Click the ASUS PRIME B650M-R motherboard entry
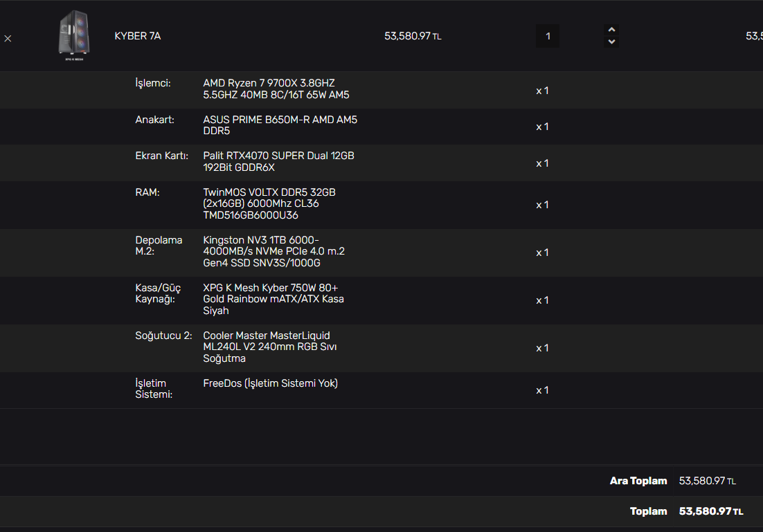This screenshot has width=763, height=532. [280, 125]
